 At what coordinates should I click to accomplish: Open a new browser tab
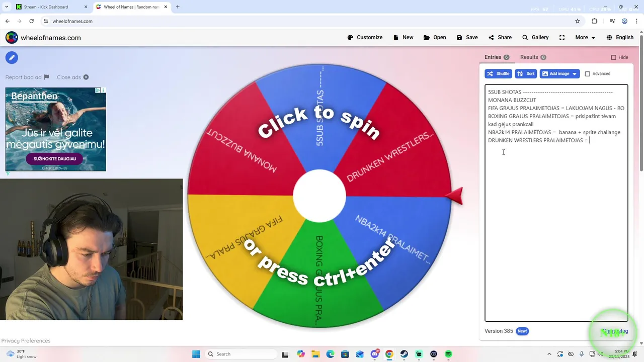[178, 7]
